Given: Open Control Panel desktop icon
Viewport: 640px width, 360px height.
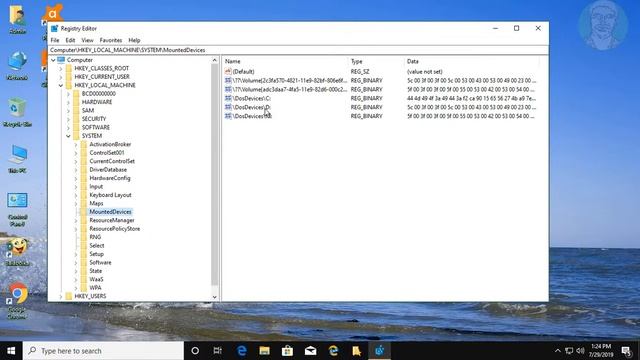Looking at the screenshot, I should pos(17,210).
